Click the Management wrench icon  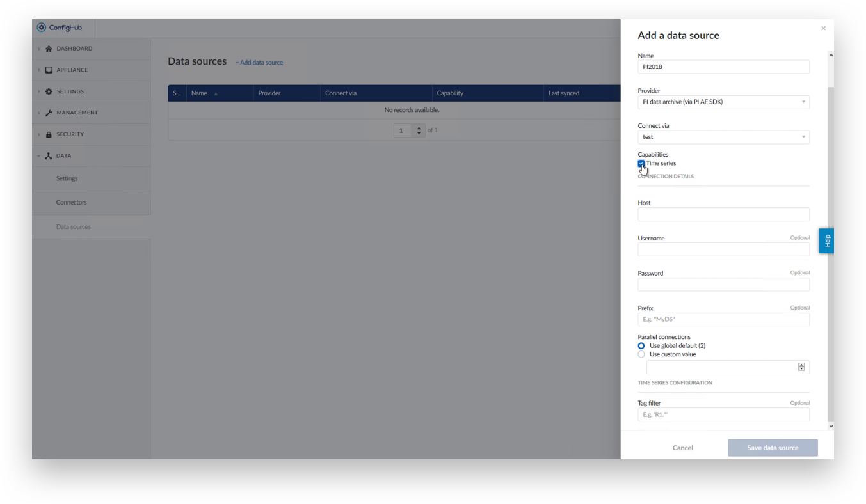point(49,113)
